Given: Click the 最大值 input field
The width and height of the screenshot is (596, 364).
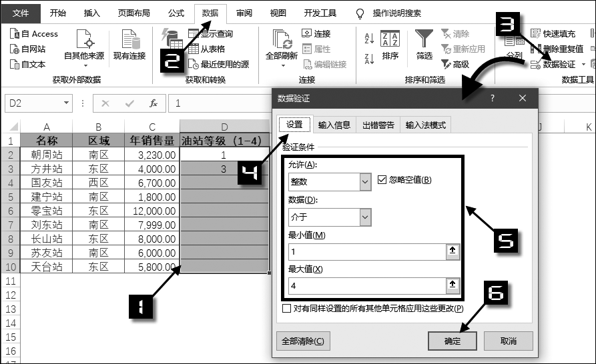Looking at the screenshot, I should (x=367, y=286).
